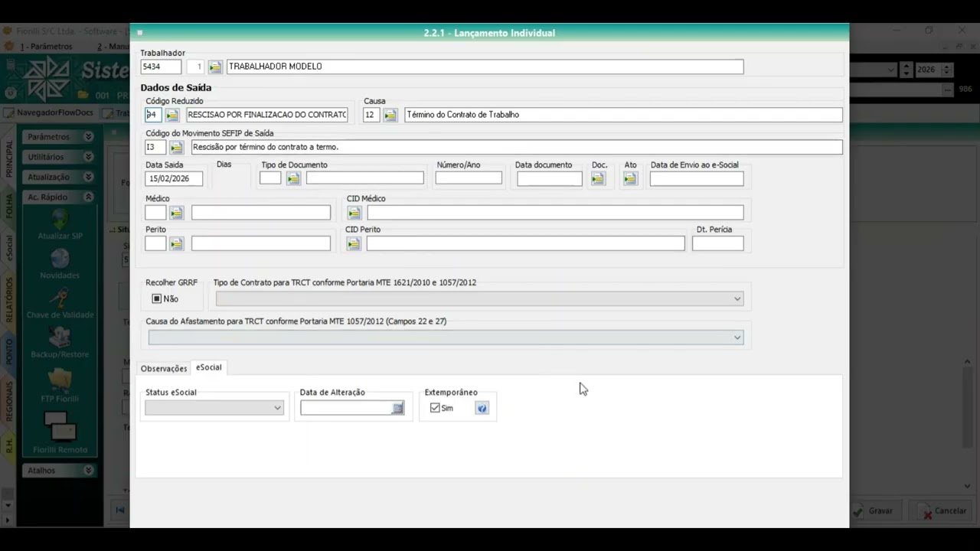The width and height of the screenshot is (980, 551).
Task: Click the Término do Contrato de Trabalho text
Action: [463, 115]
